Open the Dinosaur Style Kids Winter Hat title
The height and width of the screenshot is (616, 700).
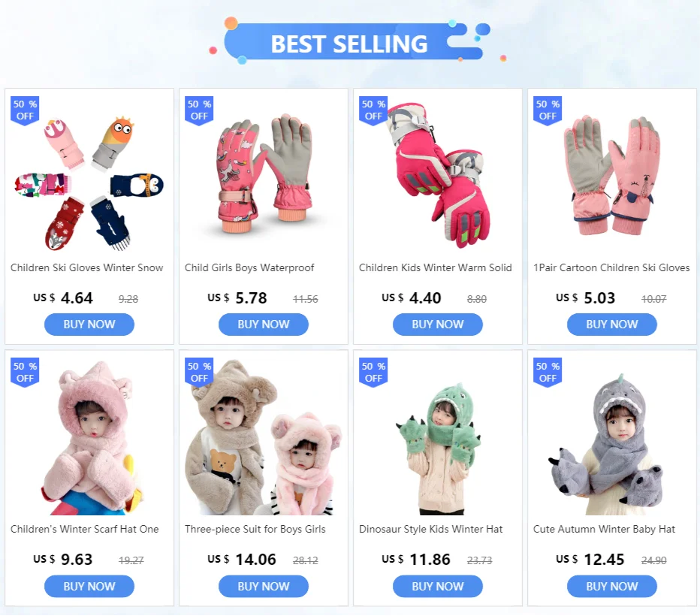tap(431, 530)
